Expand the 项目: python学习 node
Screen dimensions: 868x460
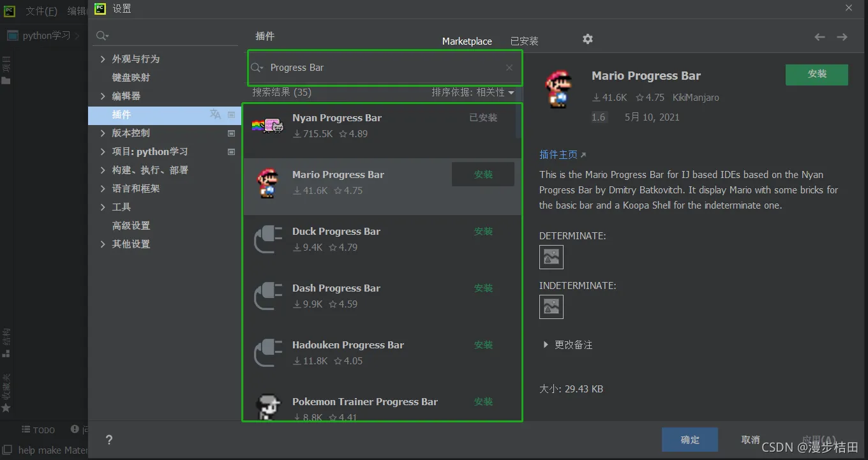click(x=103, y=151)
